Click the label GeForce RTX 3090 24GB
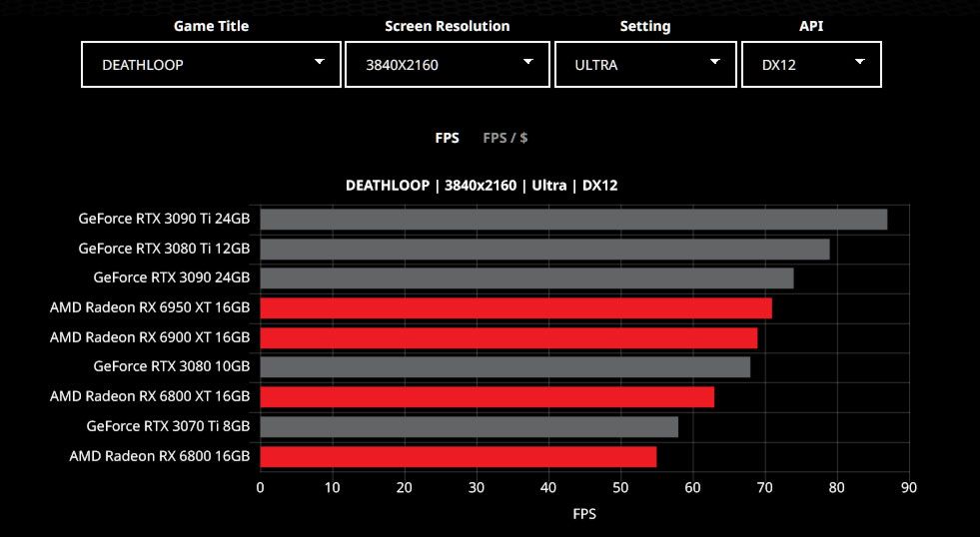The image size is (980, 537). [171, 277]
